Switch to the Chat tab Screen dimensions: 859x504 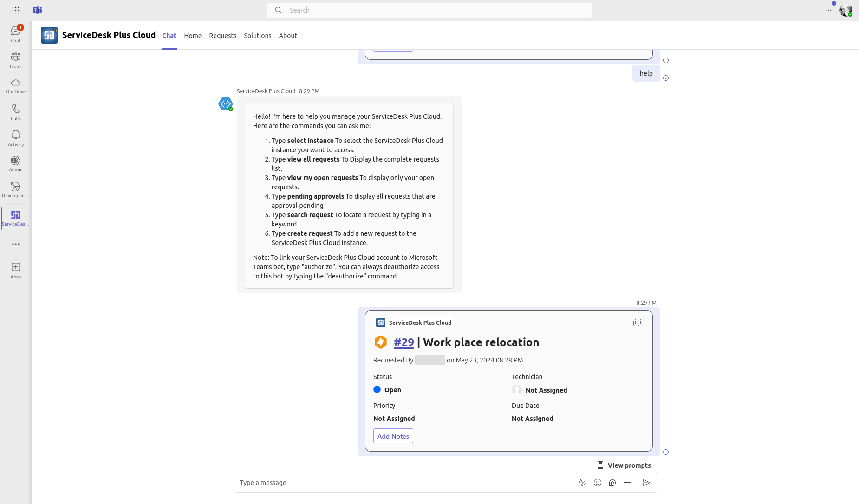(169, 36)
